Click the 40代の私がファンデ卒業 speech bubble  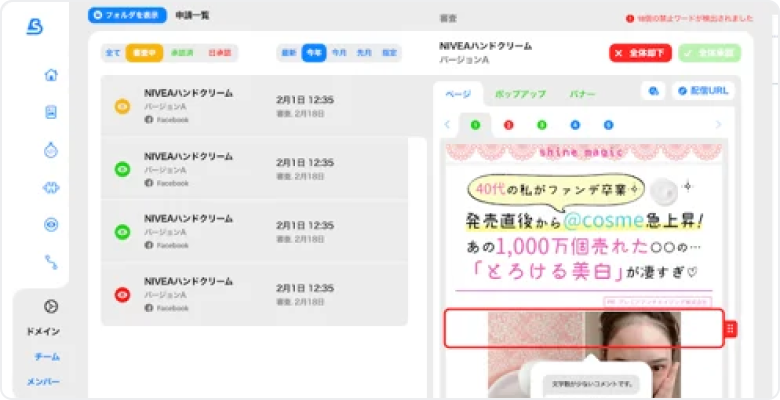(x=556, y=190)
